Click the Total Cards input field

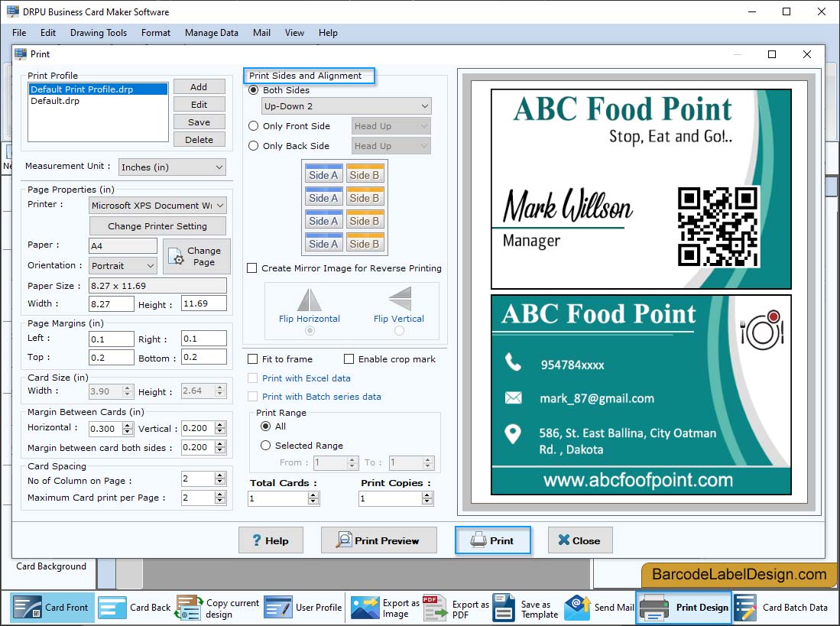coord(278,498)
